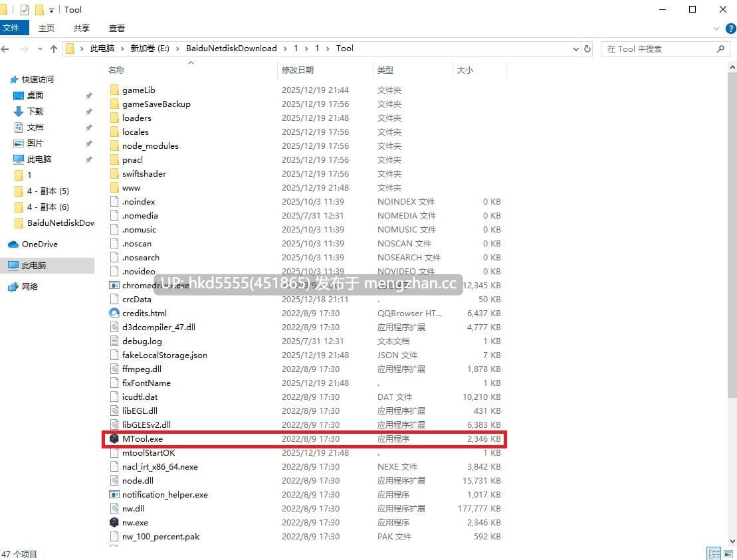Click the 在 Tool 中搜索 search field

pyautogui.click(x=665, y=49)
